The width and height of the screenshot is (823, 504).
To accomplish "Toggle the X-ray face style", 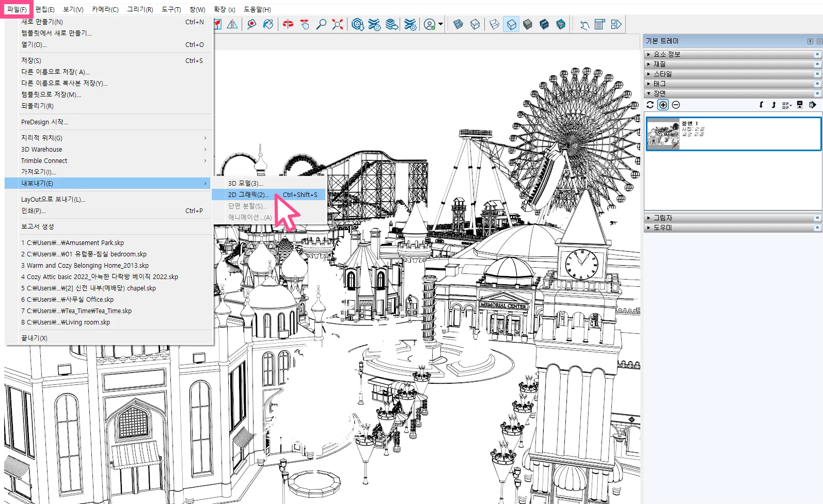I will (458, 24).
